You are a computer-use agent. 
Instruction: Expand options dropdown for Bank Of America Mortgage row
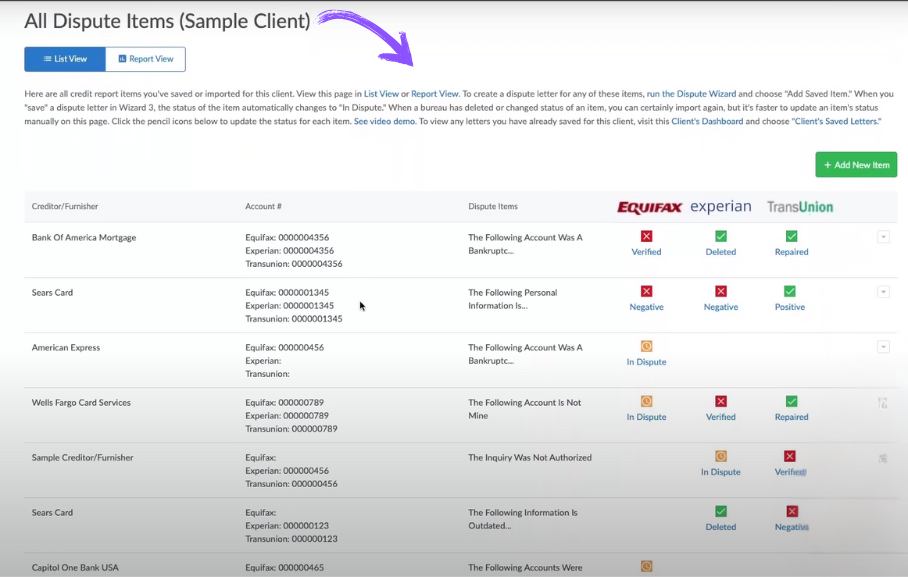tap(883, 237)
